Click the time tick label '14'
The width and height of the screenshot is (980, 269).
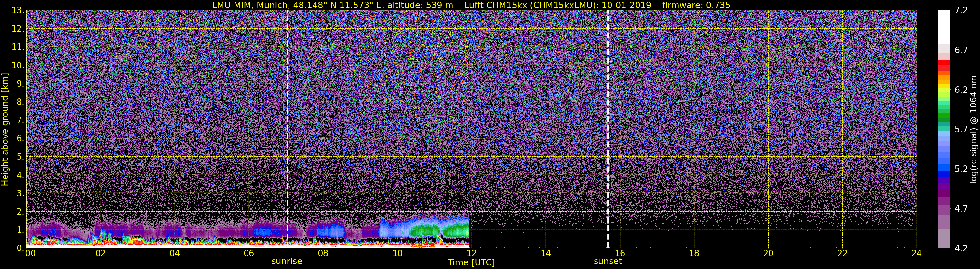click(x=545, y=253)
